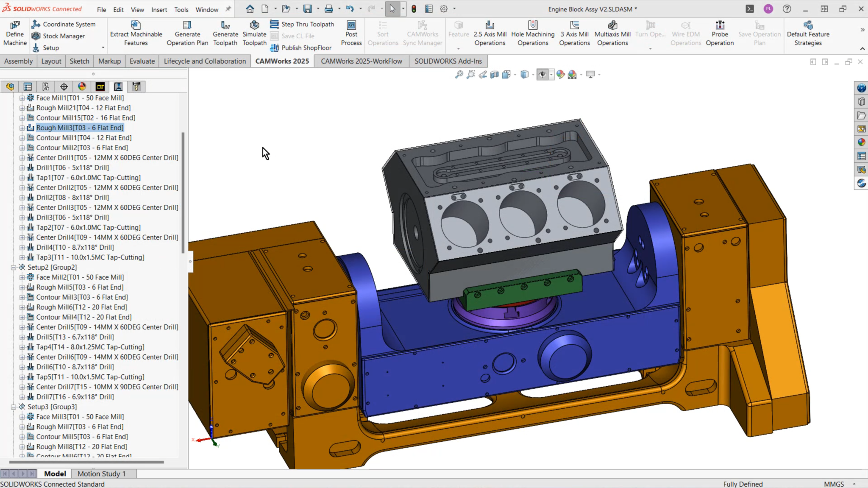
Task: Click the Generate Operation Plan button
Action: [187, 33]
